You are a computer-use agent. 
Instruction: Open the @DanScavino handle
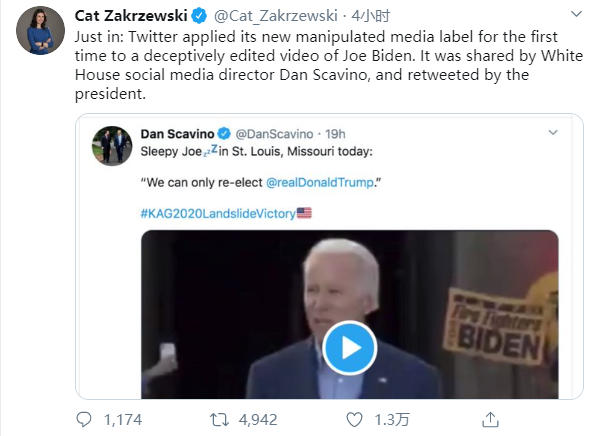274,134
